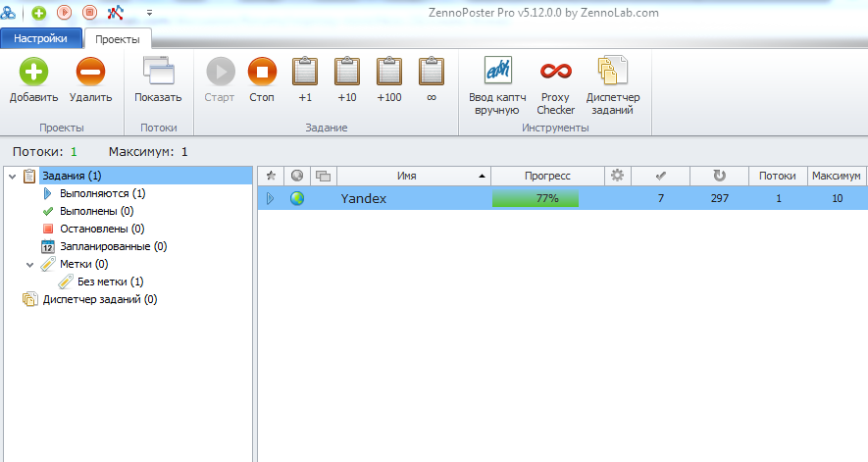Switch to the Проекты tab

coord(118,39)
